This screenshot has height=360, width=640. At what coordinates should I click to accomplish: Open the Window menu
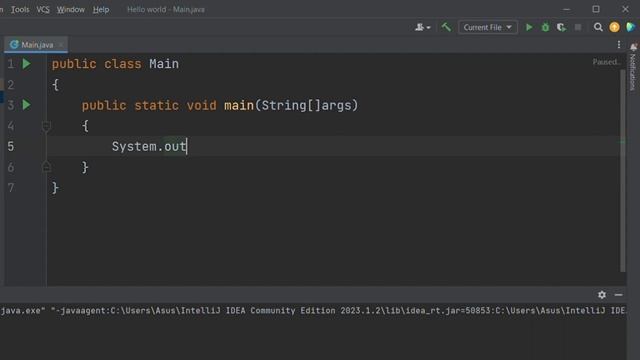pyautogui.click(x=71, y=9)
